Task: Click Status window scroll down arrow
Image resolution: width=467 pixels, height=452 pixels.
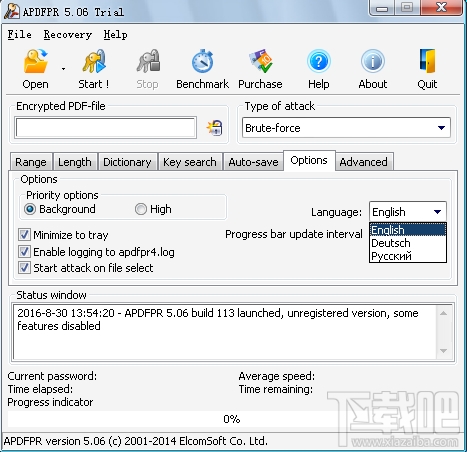Action: click(x=443, y=351)
